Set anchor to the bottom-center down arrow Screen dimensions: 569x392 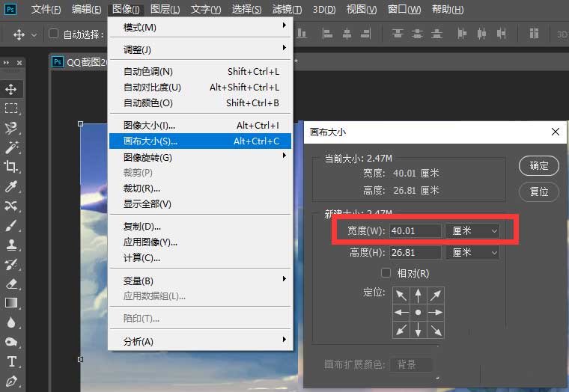tap(418, 330)
